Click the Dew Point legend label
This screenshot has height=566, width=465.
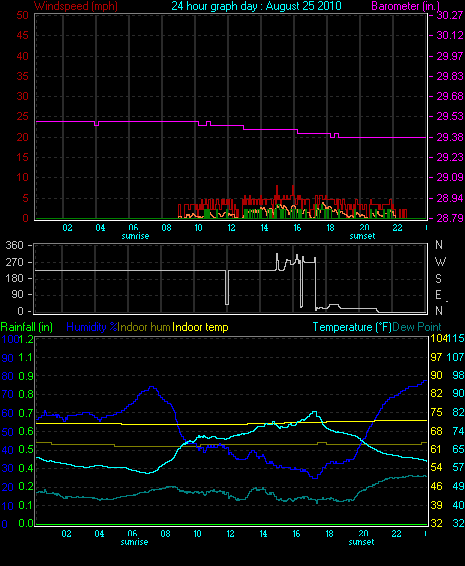(x=417, y=327)
